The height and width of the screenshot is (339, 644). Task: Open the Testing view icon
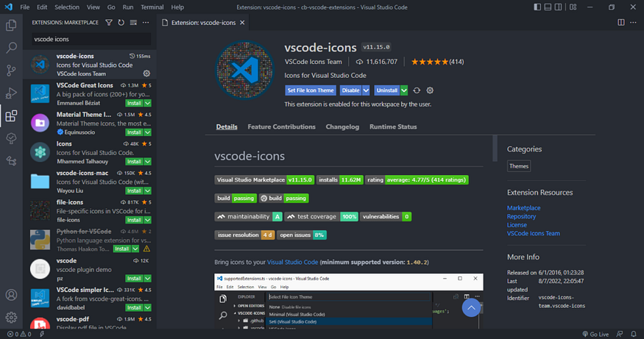click(11, 138)
